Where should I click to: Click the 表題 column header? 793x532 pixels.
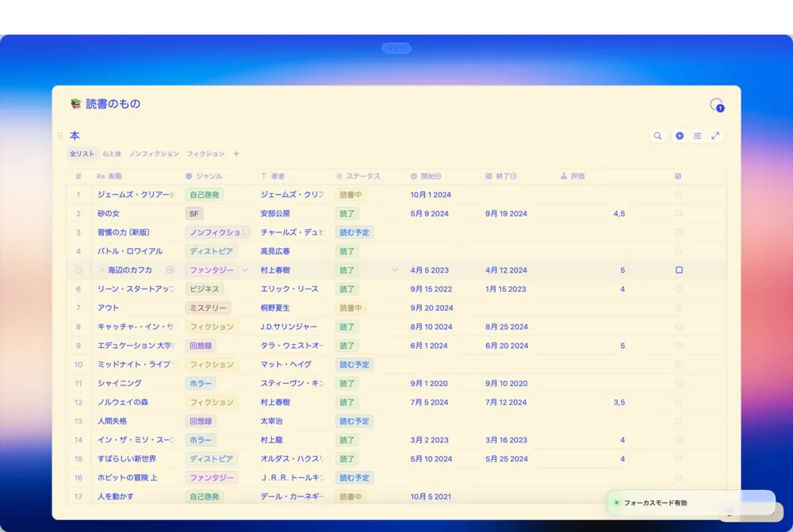[109, 176]
